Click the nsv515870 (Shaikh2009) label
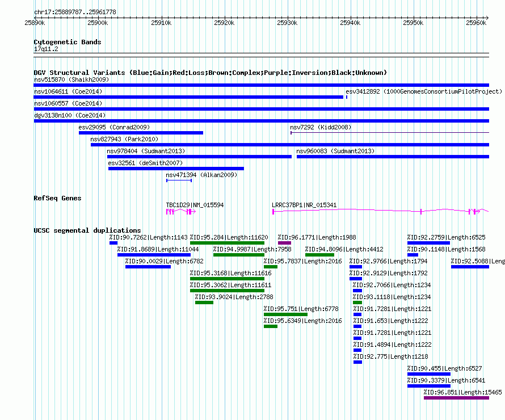Screen dimensions: 505x420 pos(71,79)
